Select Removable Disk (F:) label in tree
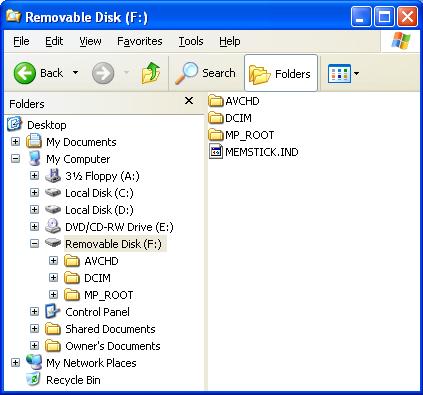 point(113,244)
